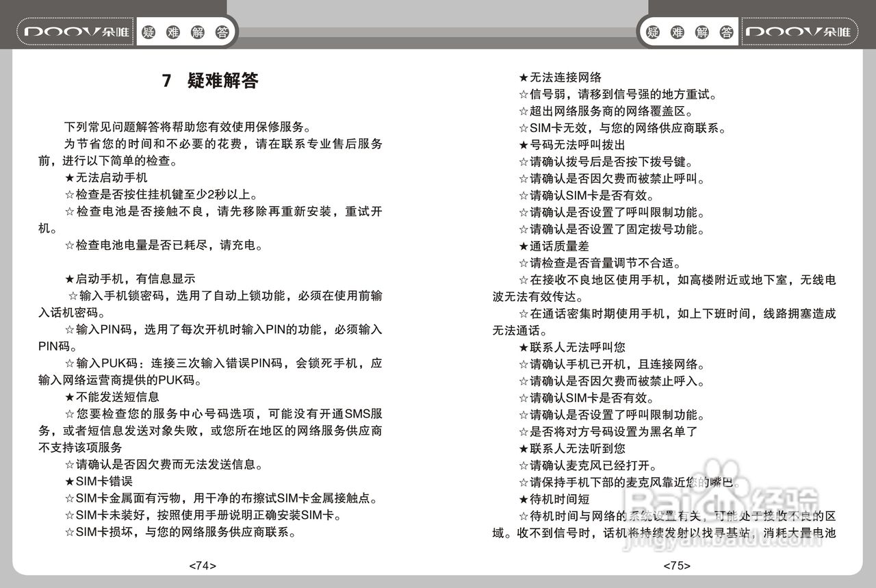This screenshot has width=876, height=588.
Task: Click the line starting "☆输入PIN码"
Action: click(223, 329)
